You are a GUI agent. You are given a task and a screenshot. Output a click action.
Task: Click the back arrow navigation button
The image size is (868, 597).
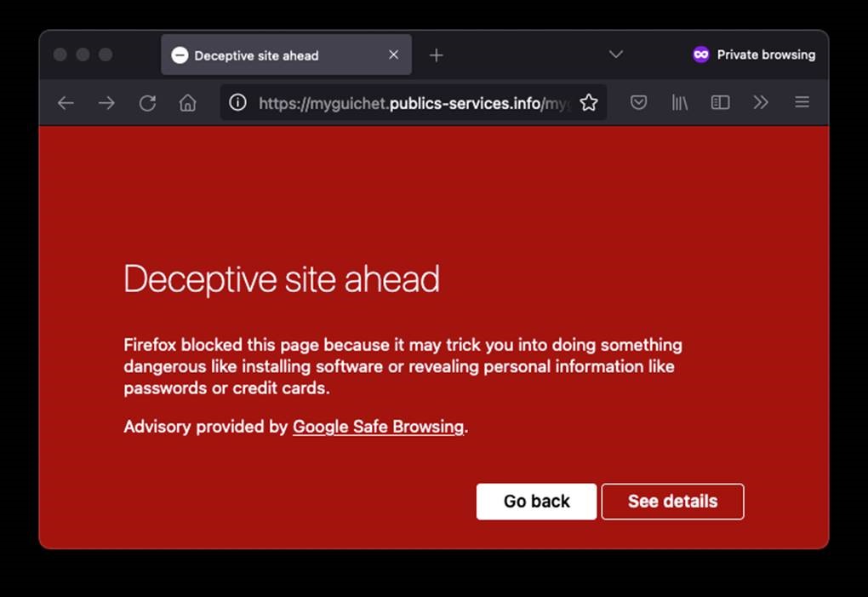click(66, 103)
